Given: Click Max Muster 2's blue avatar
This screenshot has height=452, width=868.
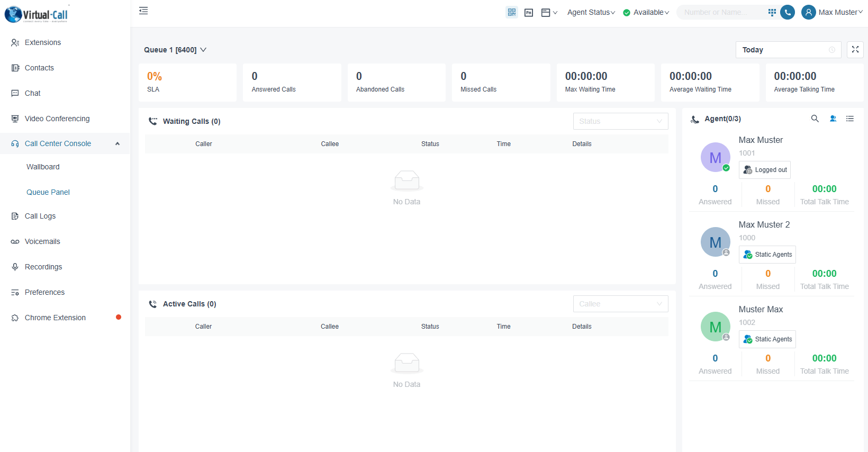Looking at the screenshot, I should (716, 242).
